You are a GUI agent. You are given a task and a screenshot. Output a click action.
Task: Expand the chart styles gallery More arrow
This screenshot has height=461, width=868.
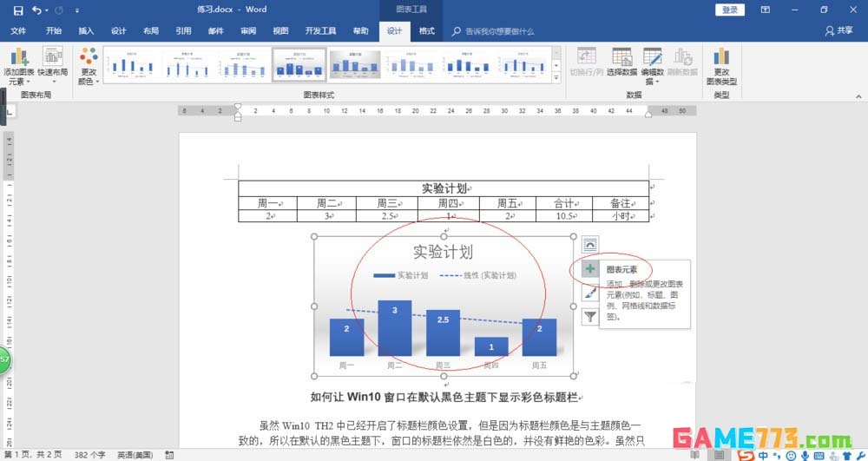[x=556, y=78]
